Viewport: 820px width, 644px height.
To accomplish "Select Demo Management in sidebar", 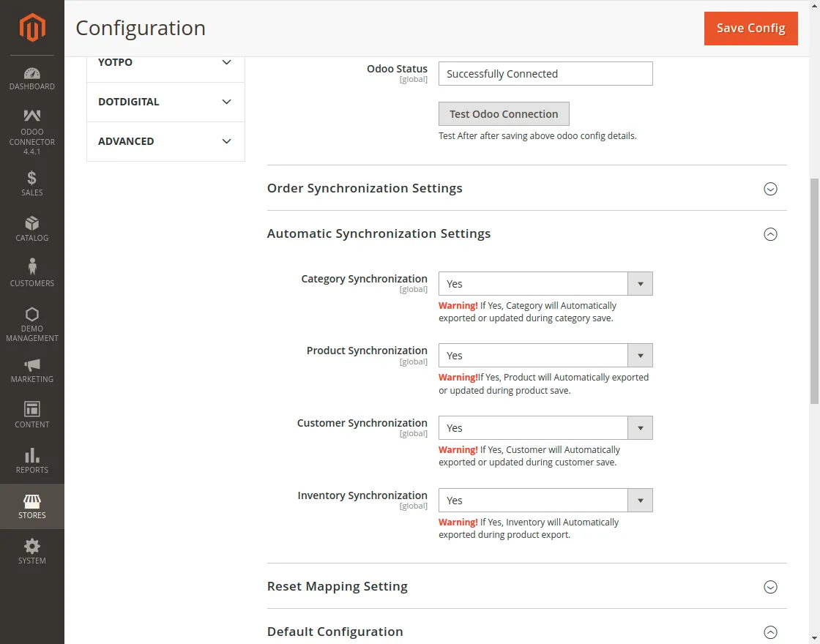I will [x=31, y=321].
